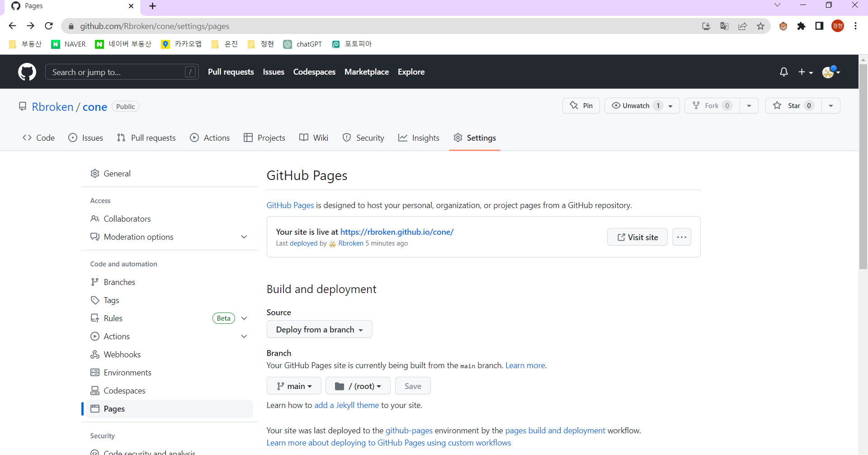
Task: Open the / (root) folder selector
Action: [x=358, y=386]
